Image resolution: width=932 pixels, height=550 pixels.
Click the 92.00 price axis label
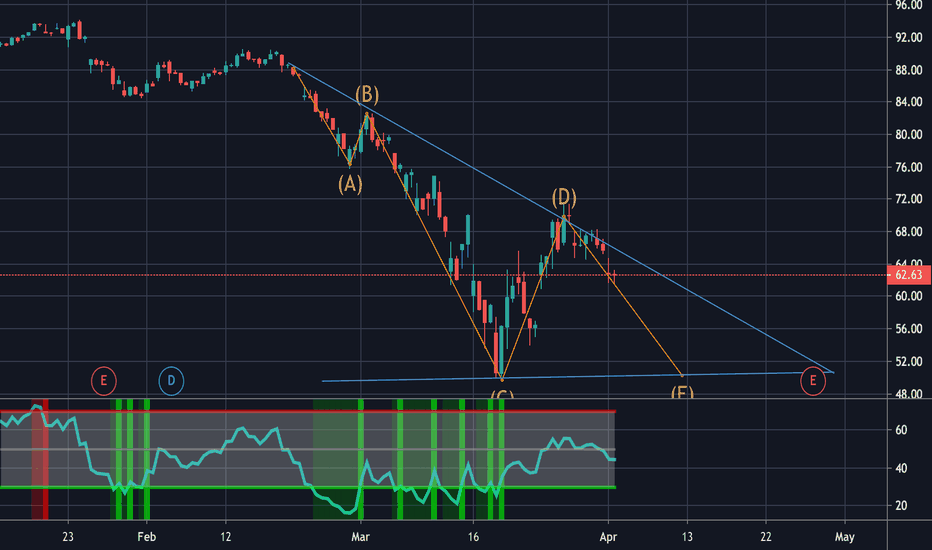point(909,37)
